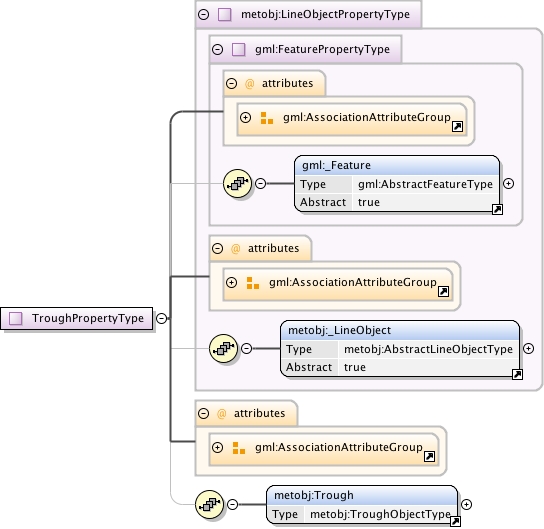Follow reference arrow on gml:FeaturePropertyType's AssociationAttributeGroup
Screen dimensions: 544x529
click(x=457, y=127)
